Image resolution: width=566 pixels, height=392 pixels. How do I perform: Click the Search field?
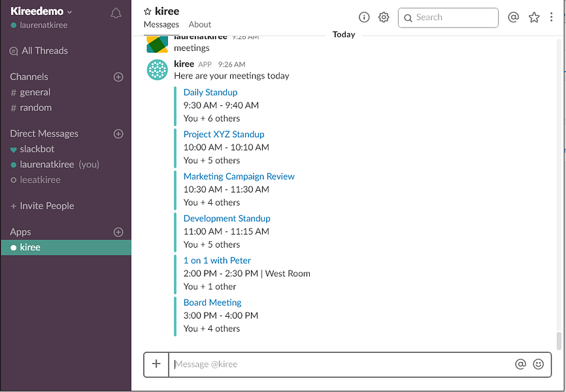(448, 18)
